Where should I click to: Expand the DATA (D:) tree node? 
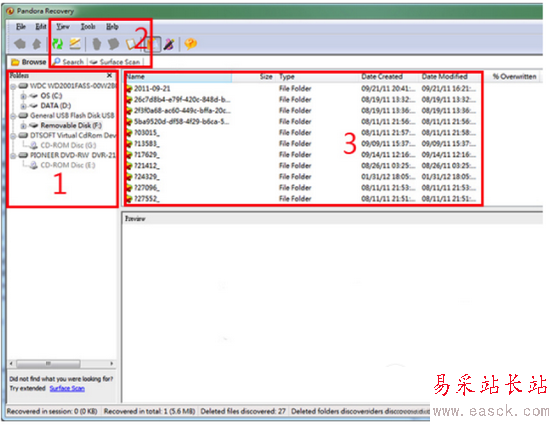pos(23,106)
